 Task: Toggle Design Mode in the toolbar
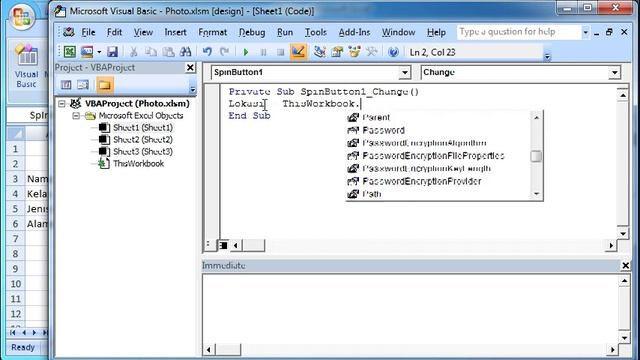[298, 52]
